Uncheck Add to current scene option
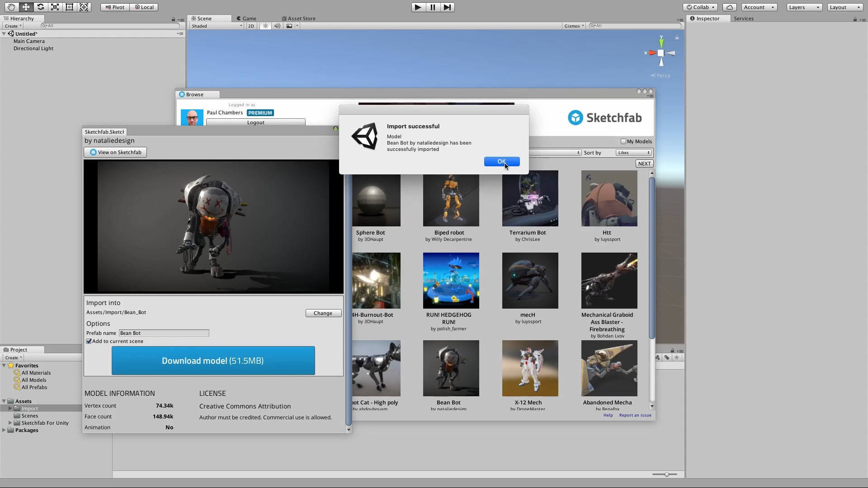 pyautogui.click(x=89, y=341)
